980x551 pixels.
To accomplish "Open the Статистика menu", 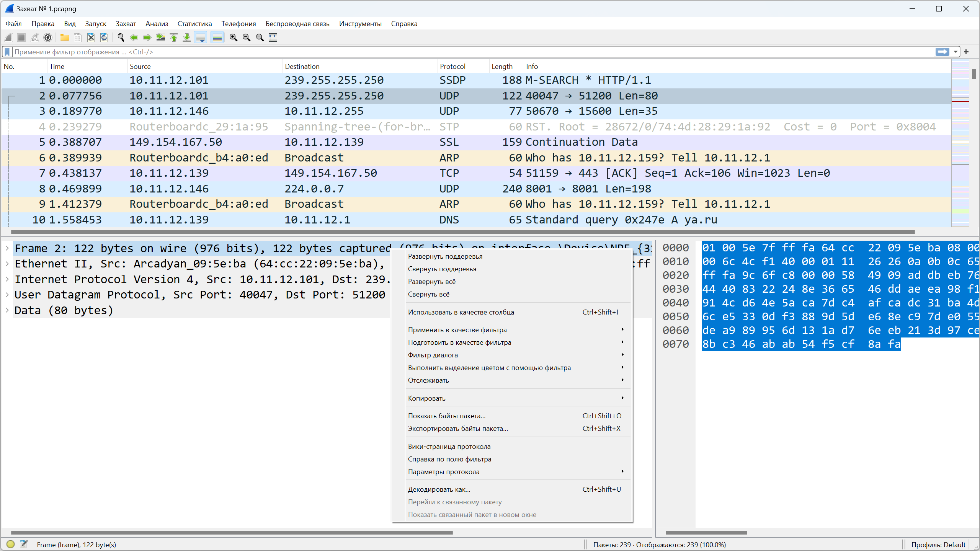I will pos(194,24).
